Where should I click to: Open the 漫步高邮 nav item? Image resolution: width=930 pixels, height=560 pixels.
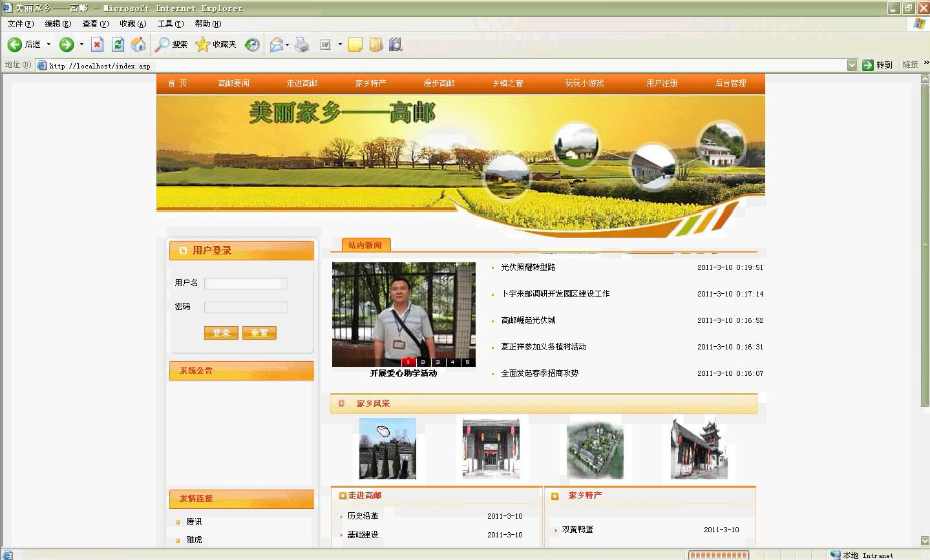tap(439, 83)
